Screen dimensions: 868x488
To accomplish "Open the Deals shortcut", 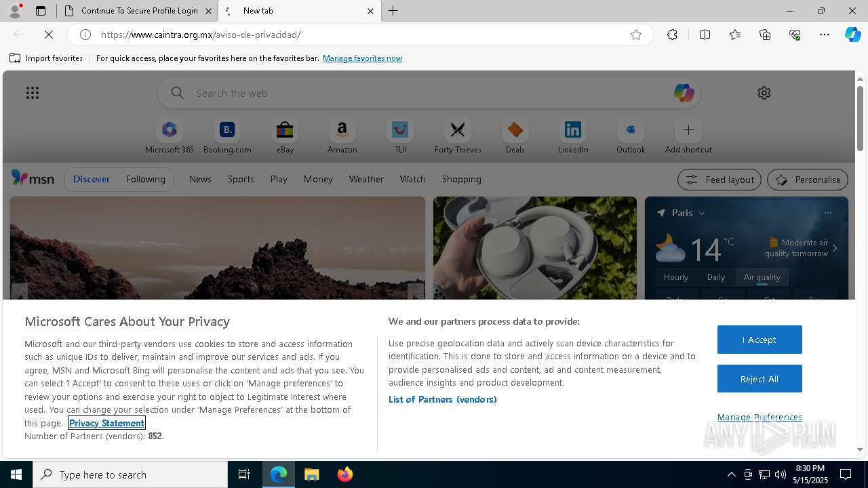I will [515, 136].
